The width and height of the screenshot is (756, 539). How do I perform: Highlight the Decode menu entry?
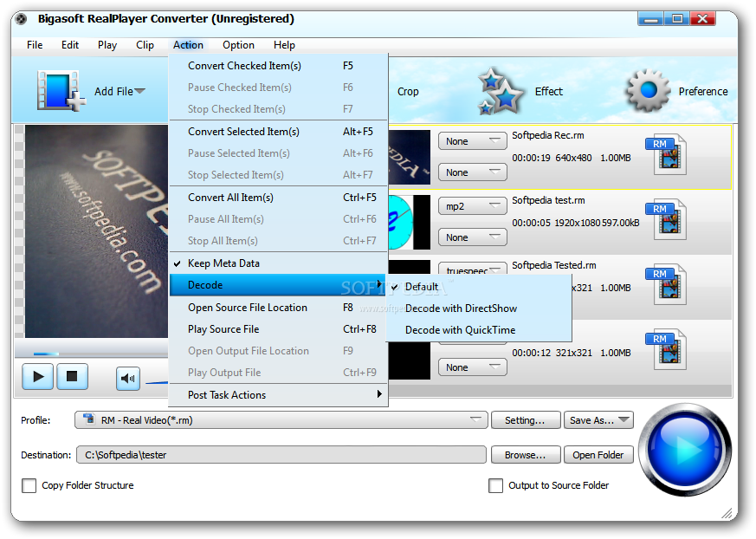[x=279, y=285]
